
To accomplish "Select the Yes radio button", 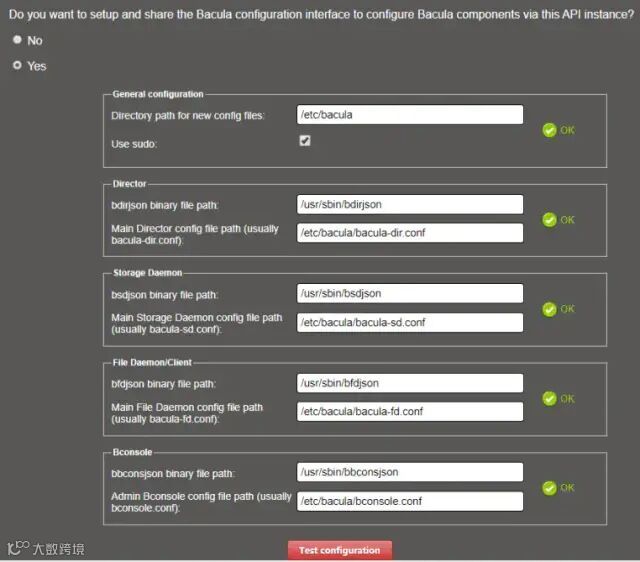I will pos(17,65).
